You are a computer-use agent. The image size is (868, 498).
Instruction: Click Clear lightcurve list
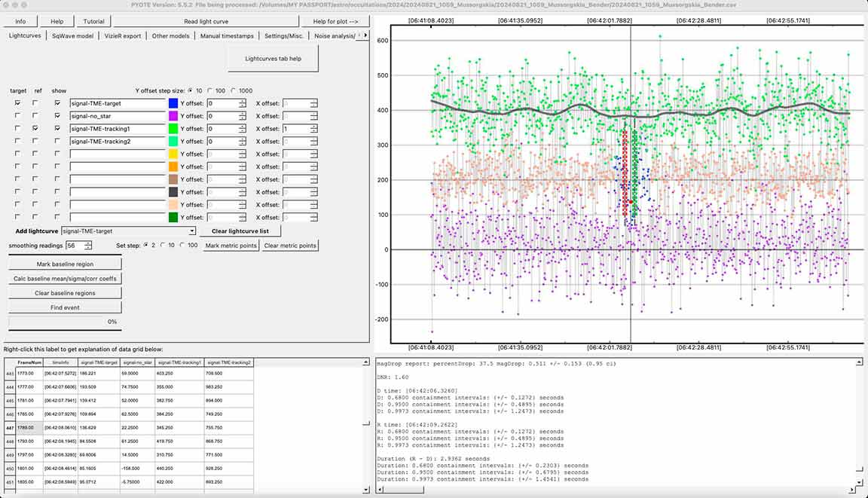(240, 231)
